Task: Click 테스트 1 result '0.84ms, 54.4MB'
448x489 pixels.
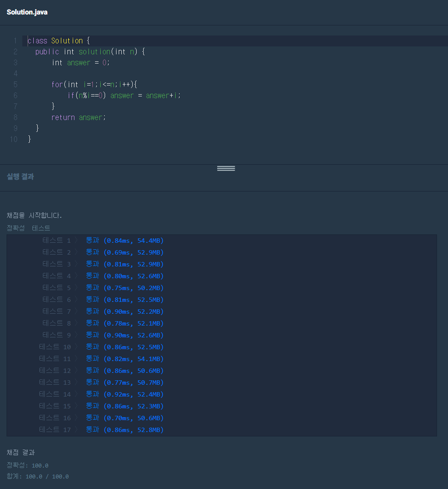Action: [134, 241]
